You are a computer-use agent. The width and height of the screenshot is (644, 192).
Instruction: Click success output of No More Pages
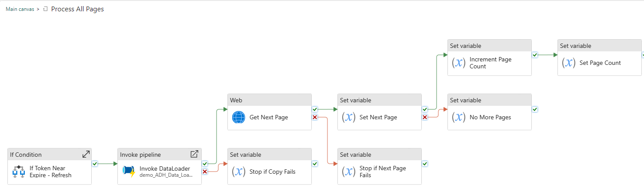click(x=535, y=109)
